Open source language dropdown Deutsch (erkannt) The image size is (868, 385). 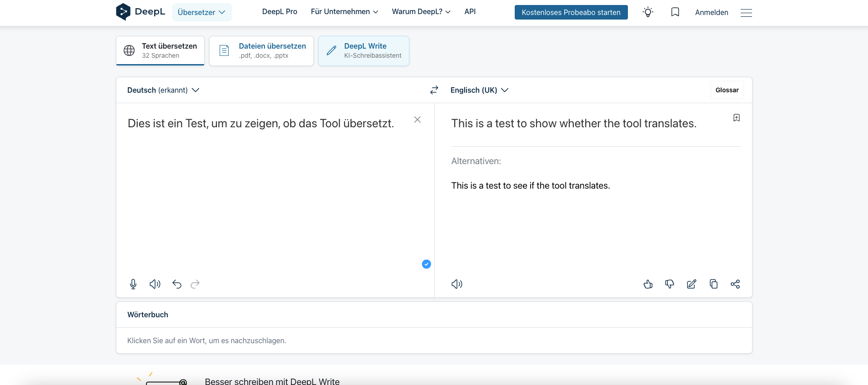click(x=163, y=90)
